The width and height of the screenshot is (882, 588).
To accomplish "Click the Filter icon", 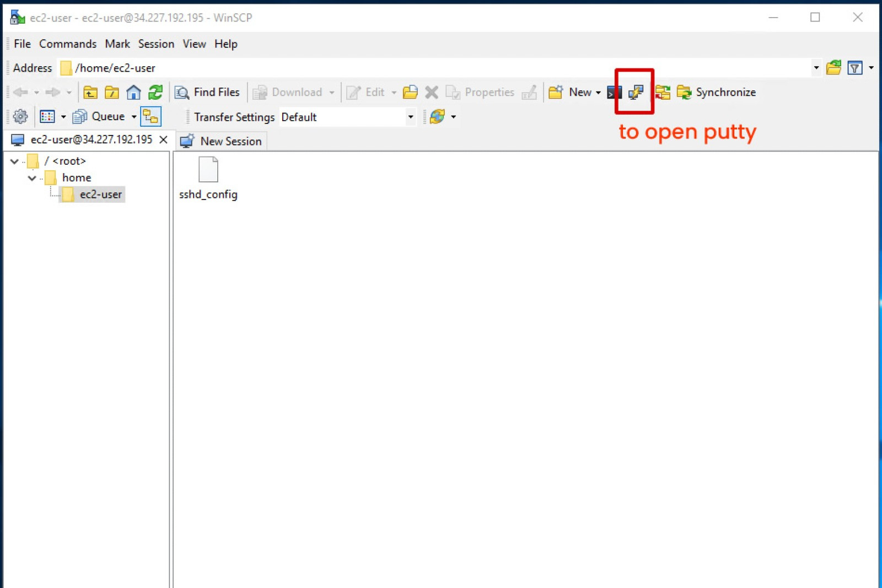I will coord(855,68).
